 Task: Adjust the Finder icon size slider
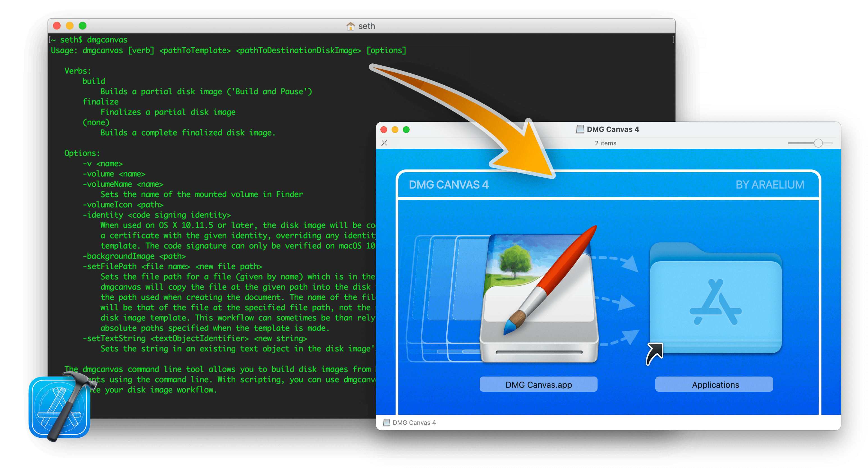point(818,143)
